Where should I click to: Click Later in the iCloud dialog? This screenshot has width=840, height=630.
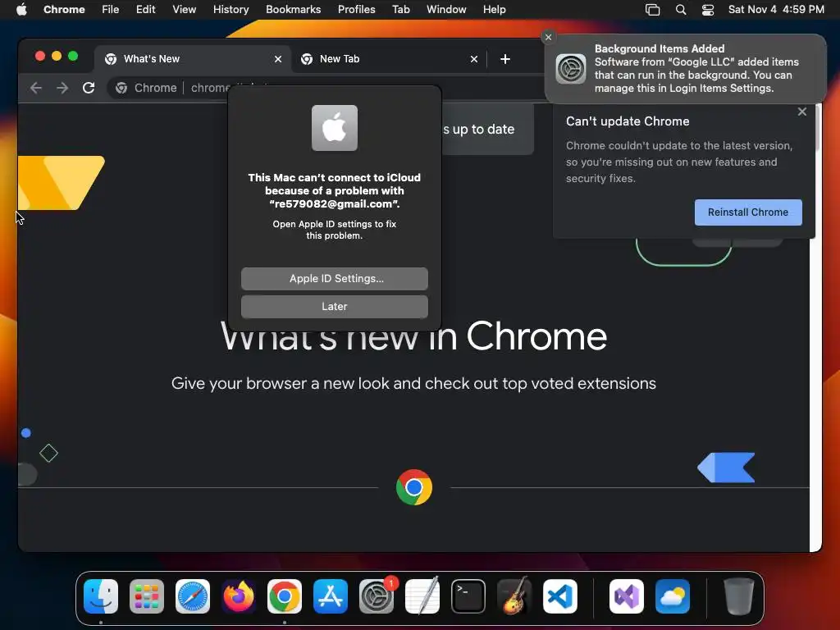(x=335, y=307)
